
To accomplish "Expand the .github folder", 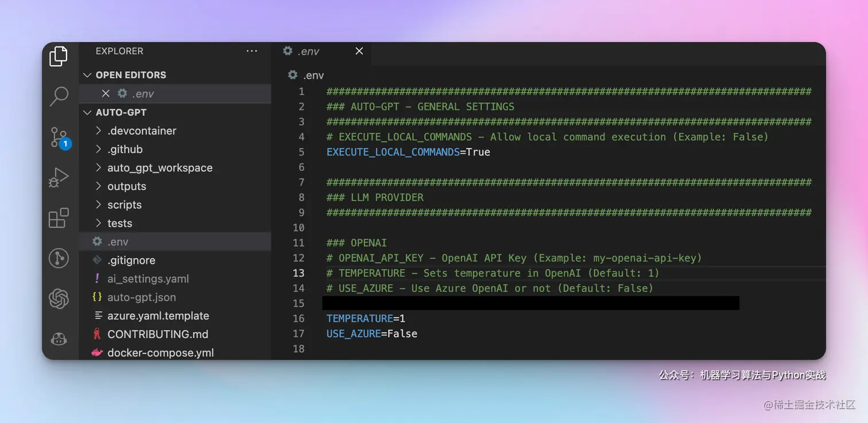I will coord(98,149).
